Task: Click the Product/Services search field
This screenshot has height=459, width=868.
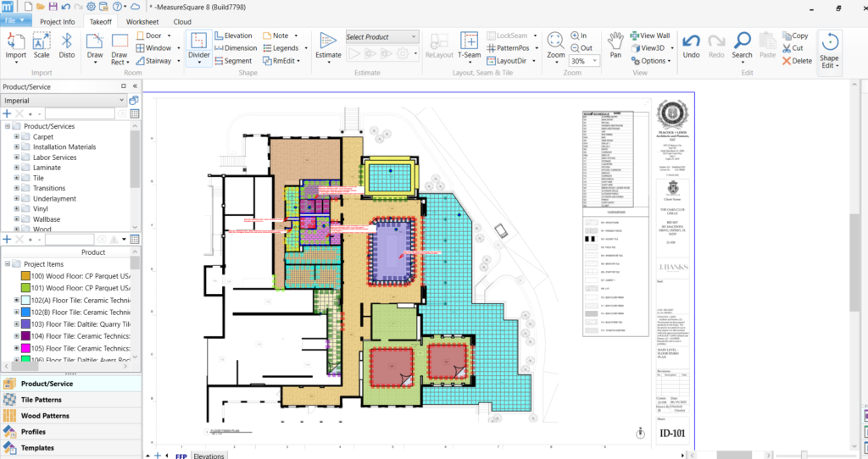Action: tap(80, 113)
